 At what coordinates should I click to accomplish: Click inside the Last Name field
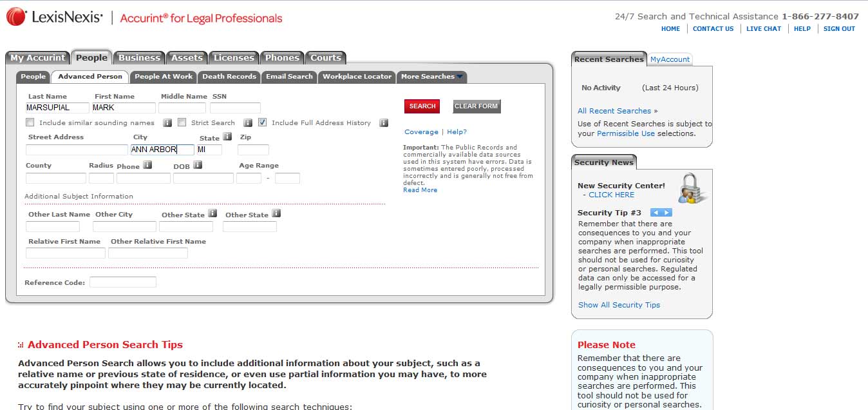coord(57,108)
